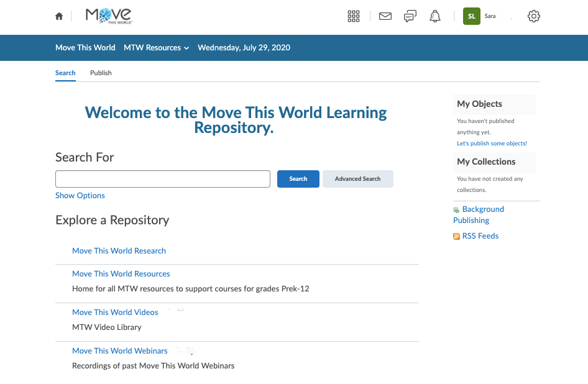
Task: Click the Welcome to Learning Repository heading
Action: tap(236, 120)
